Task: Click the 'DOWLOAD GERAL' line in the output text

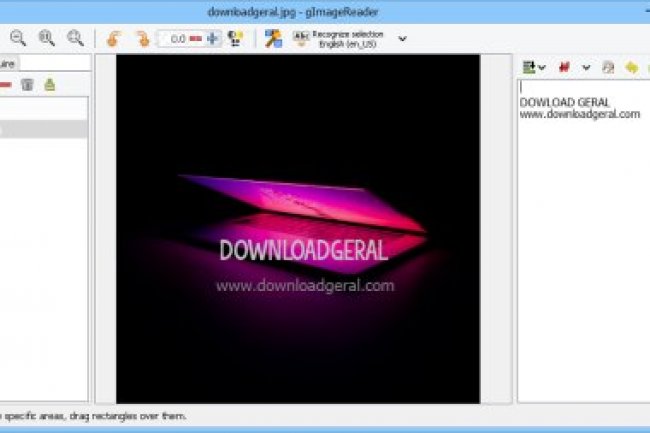Action: click(x=565, y=102)
